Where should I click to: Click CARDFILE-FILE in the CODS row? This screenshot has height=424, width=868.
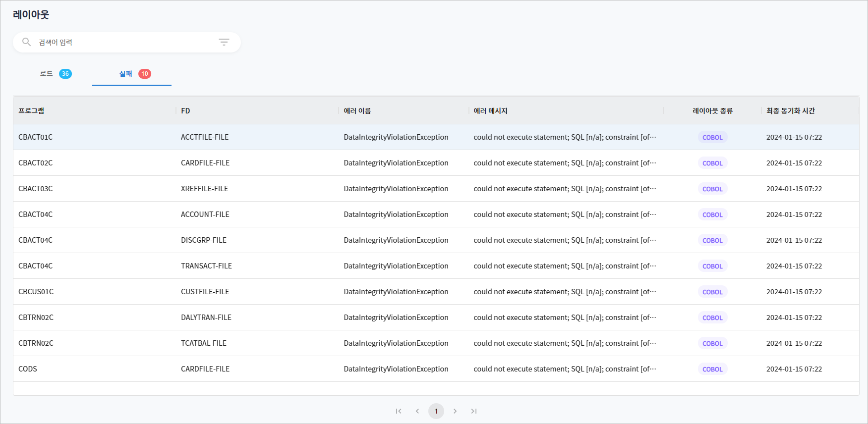205,369
